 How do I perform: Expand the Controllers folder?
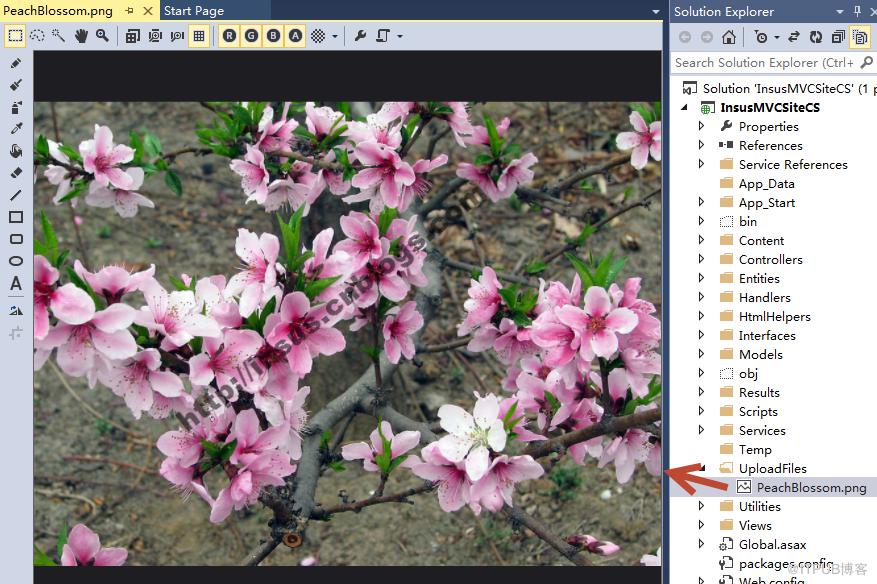(x=701, y=259)
